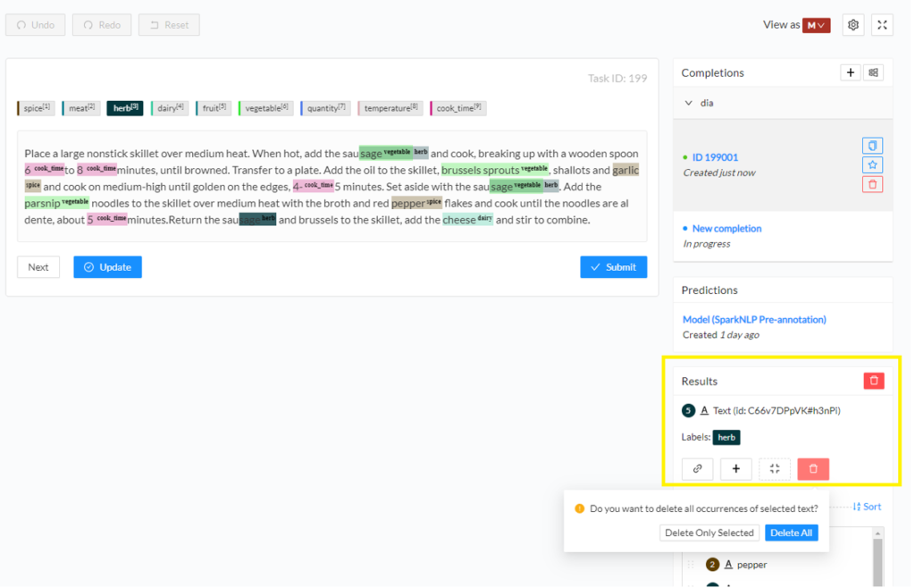Collapse the dia completions group

point(686,103)
